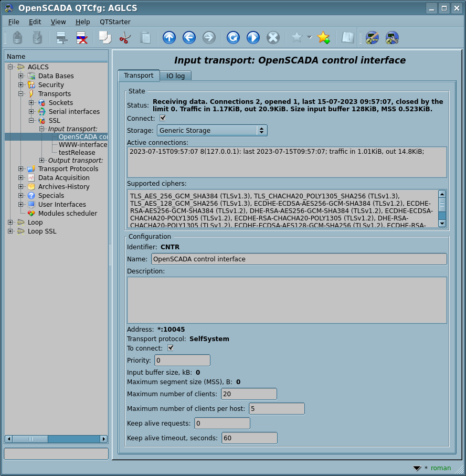The width and height of the screenshot is (466, 476).
Task: Click the gray favorites star icon
Action: coord(297,38)
